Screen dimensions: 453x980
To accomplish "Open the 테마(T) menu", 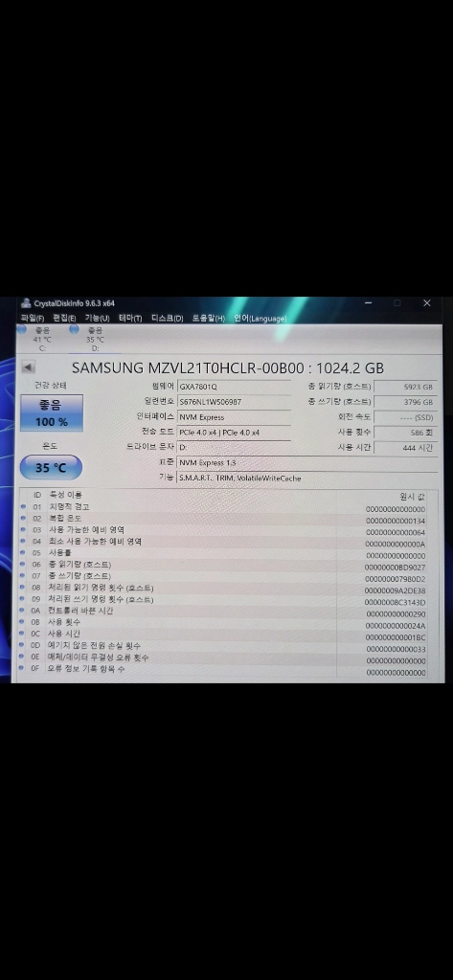I will 131,318.
